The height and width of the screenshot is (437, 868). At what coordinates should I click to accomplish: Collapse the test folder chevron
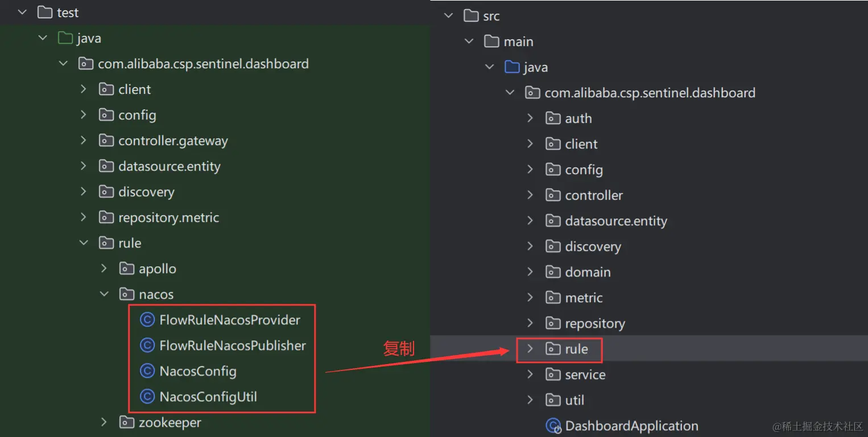(23, 13)
